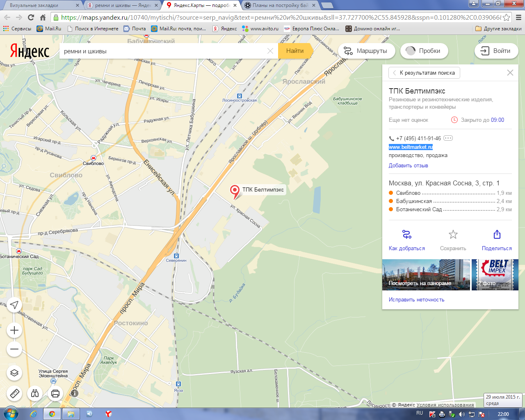Click phone number +7 (495) 411-91-46
Screen dimensions: 525x420
(418, 138)
